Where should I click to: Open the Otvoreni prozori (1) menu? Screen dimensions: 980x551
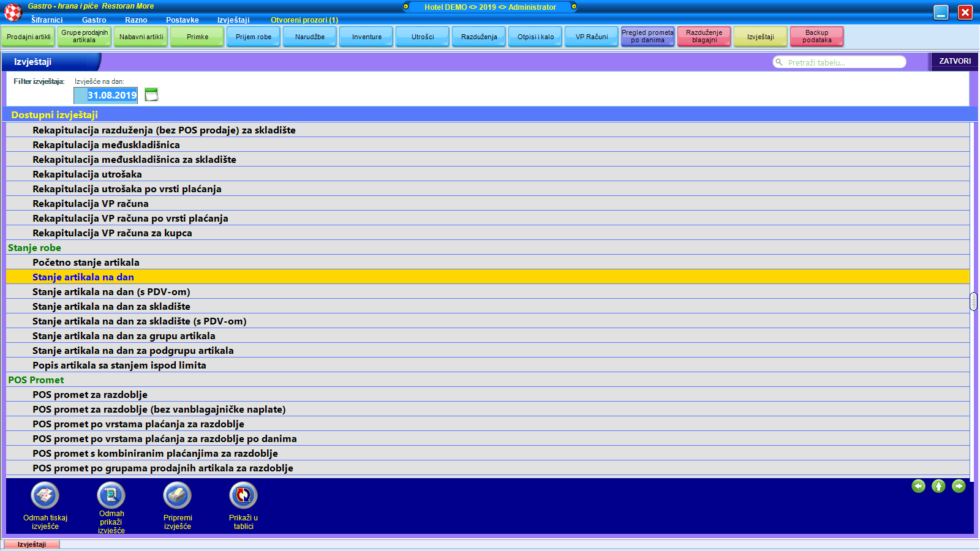[x=304, y=20]
